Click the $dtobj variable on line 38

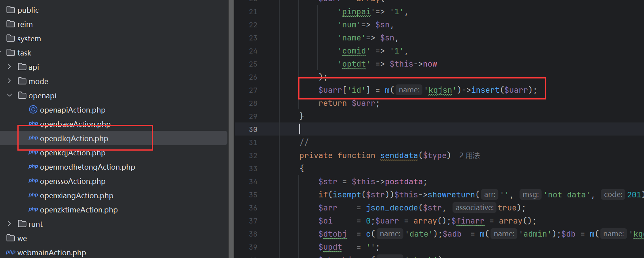(333, 234)
